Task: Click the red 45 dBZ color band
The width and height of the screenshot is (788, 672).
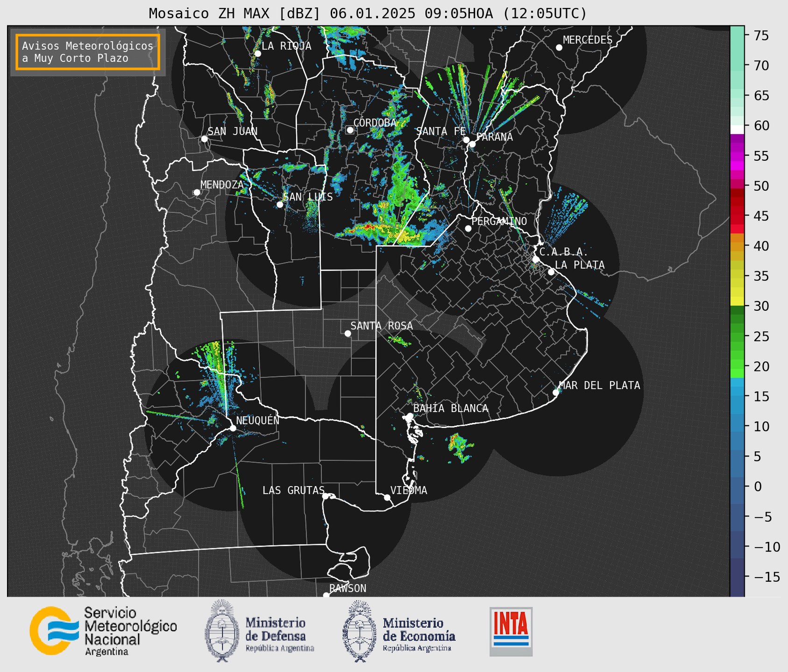Action: (737, 216)
